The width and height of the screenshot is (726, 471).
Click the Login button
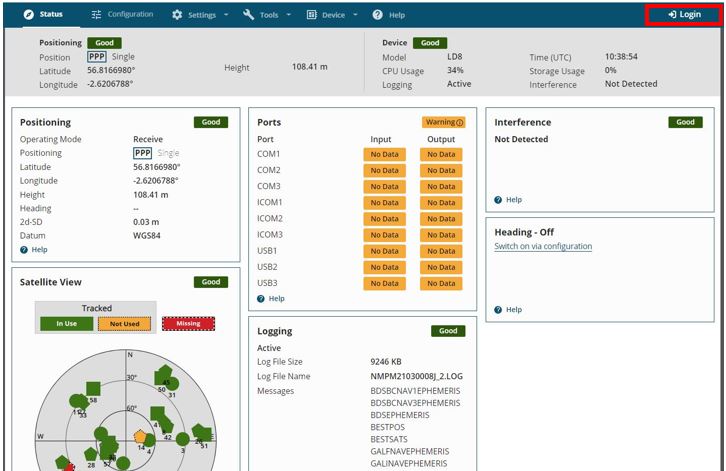685,15
